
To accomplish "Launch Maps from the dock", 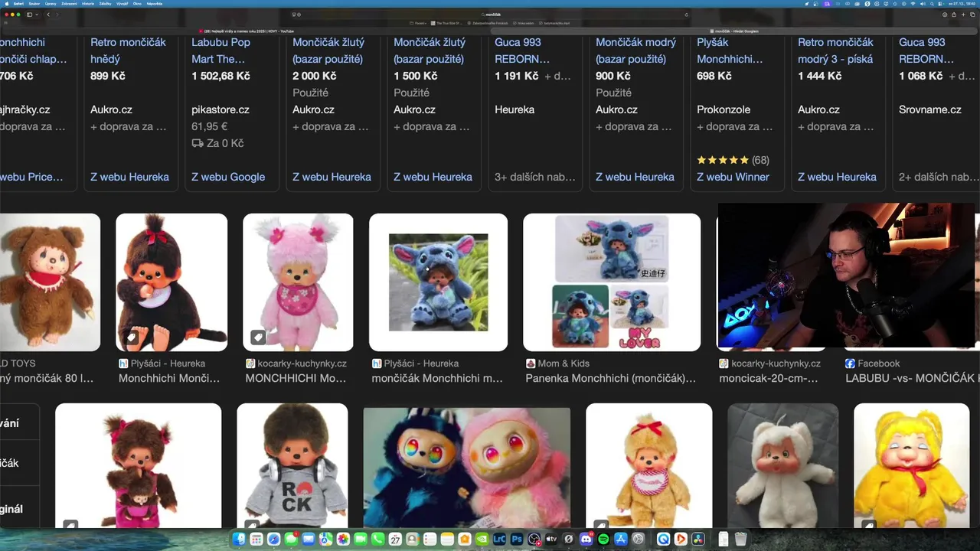I will [x=326, y=540].
